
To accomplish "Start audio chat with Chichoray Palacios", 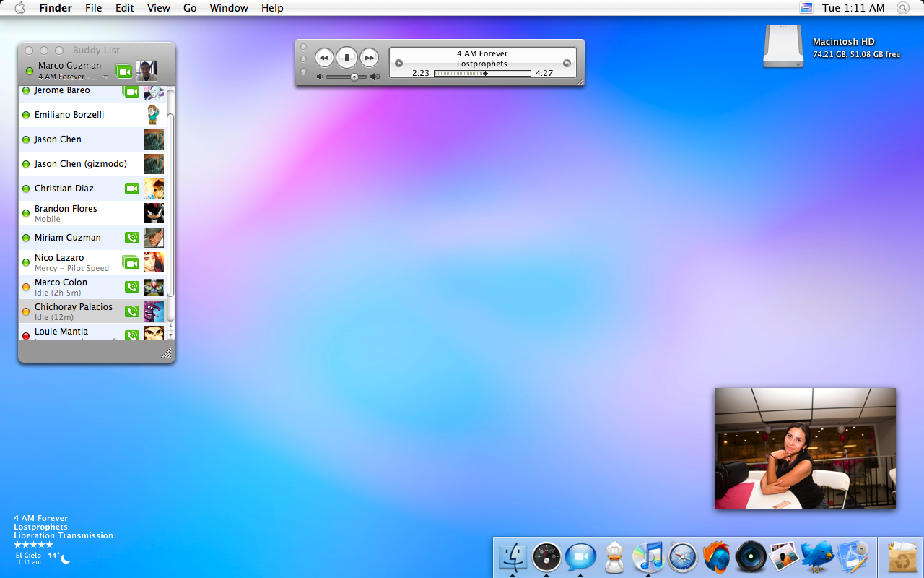I will coord(131,311).
